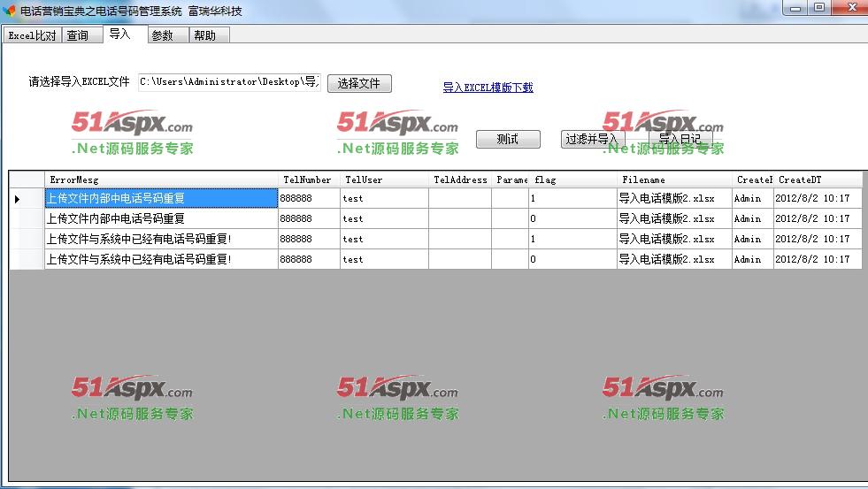Image resolution: width=868 pixels, height=489 pixels.
Task: Click the first row's current-row arrow indicator
Action: (17, 199)
